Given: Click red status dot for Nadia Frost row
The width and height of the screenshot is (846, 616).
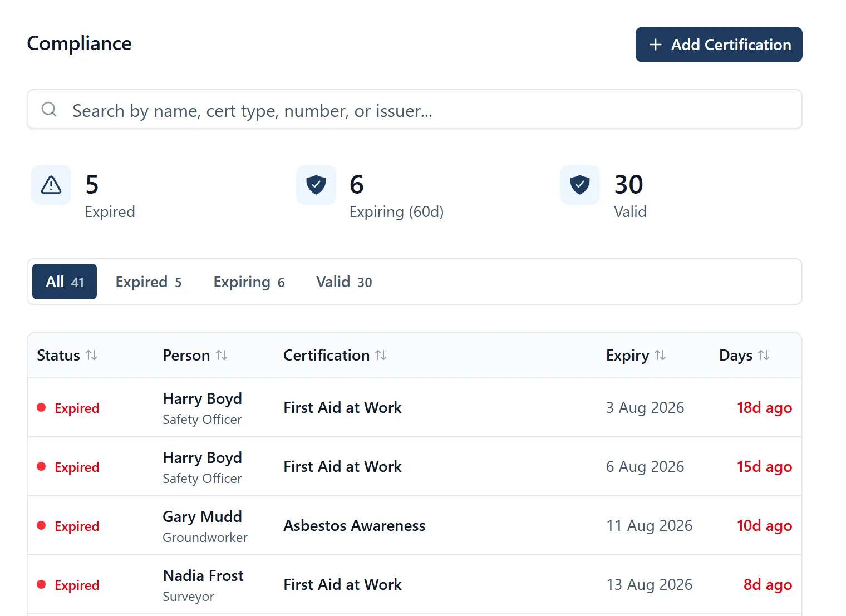Looking at the screenshot, I should pos(41,584).
